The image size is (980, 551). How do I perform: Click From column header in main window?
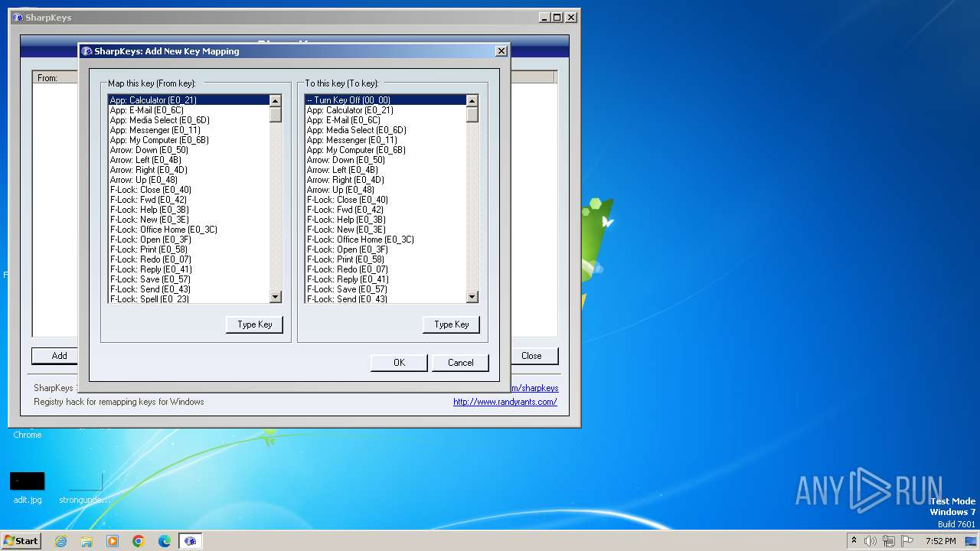click(55, 78)
